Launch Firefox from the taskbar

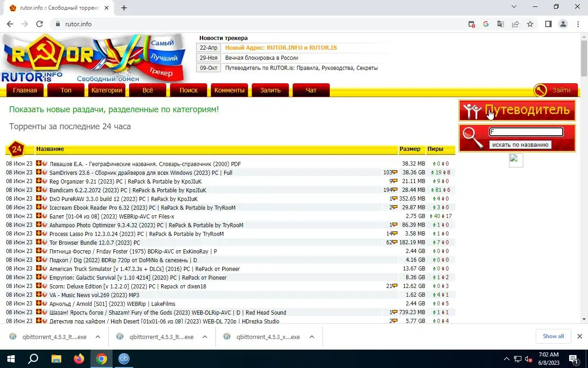pyautogui.click(x=79, y=359)
